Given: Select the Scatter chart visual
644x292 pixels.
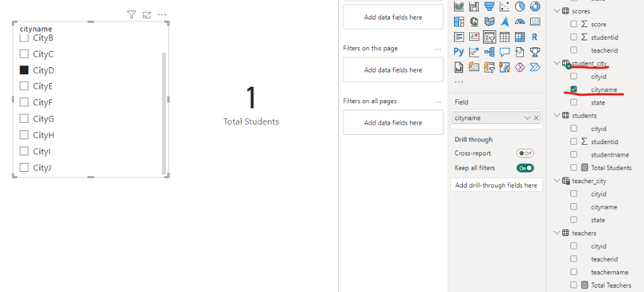Looking at the screenshot, I should tap(504, 6).
